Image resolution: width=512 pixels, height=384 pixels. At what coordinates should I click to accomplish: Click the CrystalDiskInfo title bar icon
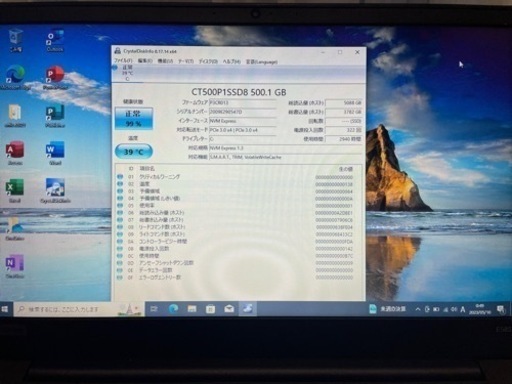tap(117, 51)
